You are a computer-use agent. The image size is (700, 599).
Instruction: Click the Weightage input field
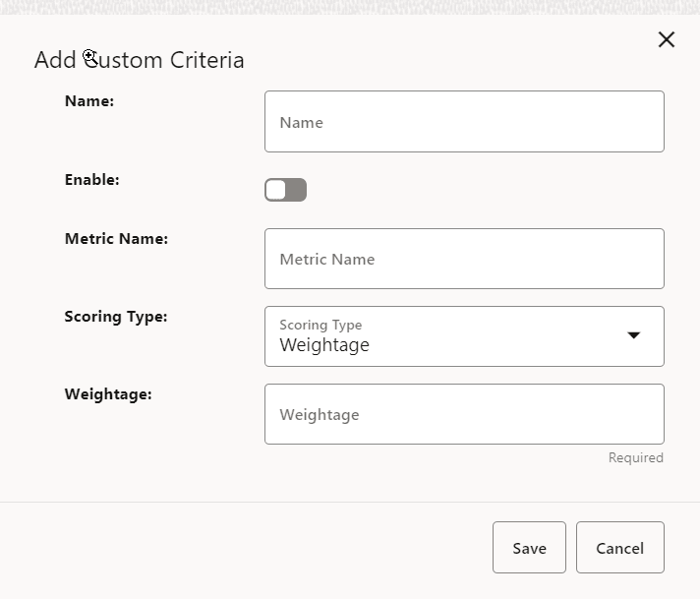(464, 414)
